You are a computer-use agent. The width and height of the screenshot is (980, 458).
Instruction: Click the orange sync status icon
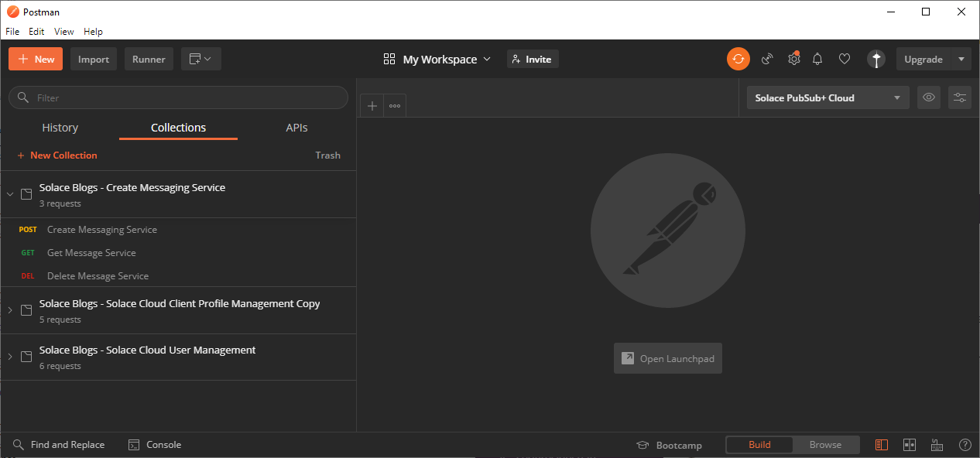738,59
